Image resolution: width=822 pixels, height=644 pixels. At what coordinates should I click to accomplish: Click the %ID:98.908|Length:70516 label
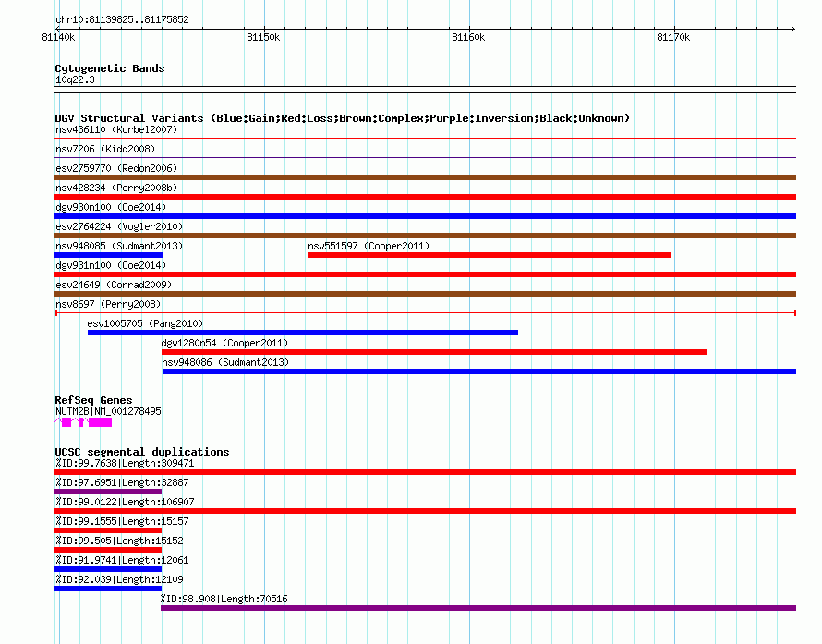(x=224, y=600)
